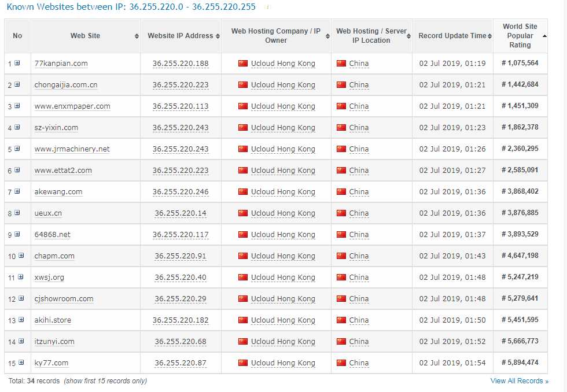
Task: Sort by Website IP Address column arrows
Action: click(x=218, y=36)
